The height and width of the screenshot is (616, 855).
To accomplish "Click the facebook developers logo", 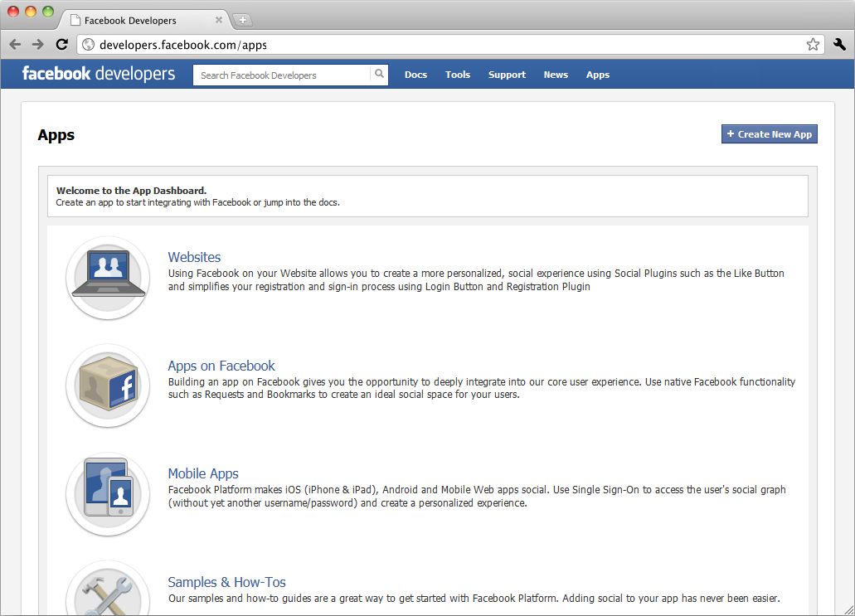I will point(99,74).
